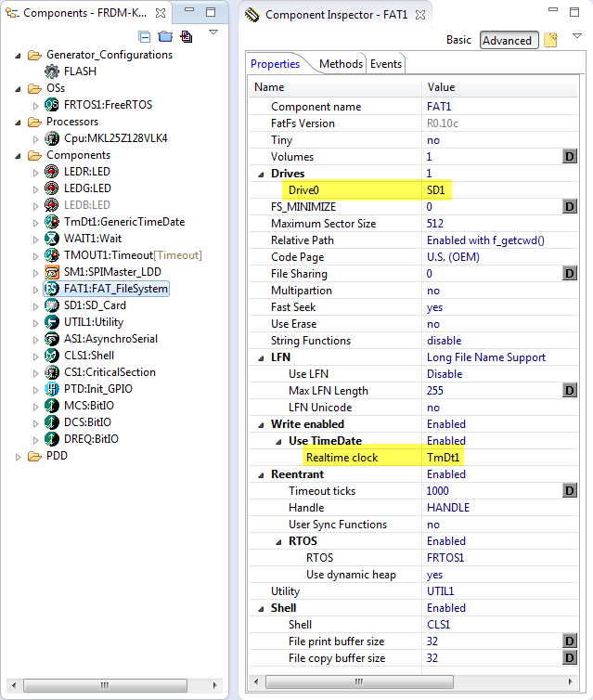Image resolution: width=593 pixels, height=700 pixels.
Task: Click the SD1:SD_Card component icon
Action: coord(52,305)
